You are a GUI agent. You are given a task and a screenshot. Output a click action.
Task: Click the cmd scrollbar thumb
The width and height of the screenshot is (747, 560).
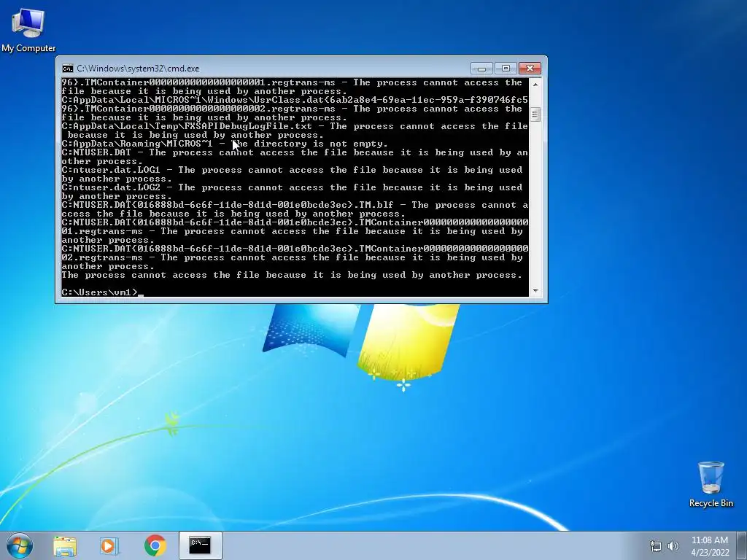535,114
